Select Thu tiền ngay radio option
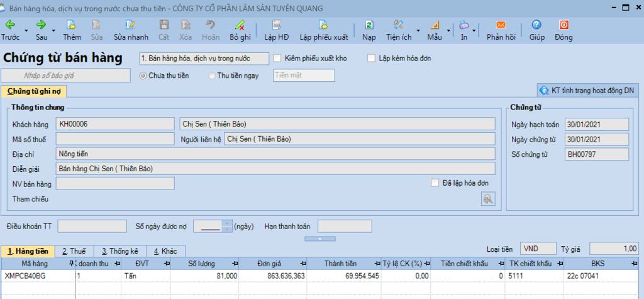Screen dimensions: 644x299 [212, 76]
